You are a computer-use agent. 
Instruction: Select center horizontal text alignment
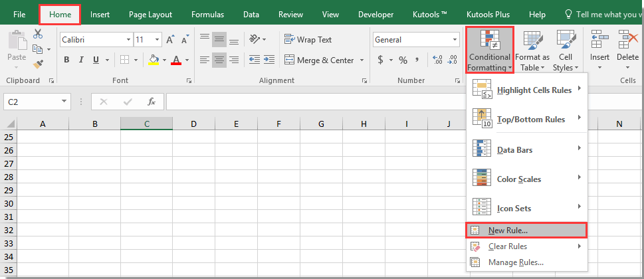pyautogui.click(x=220, y=60)
